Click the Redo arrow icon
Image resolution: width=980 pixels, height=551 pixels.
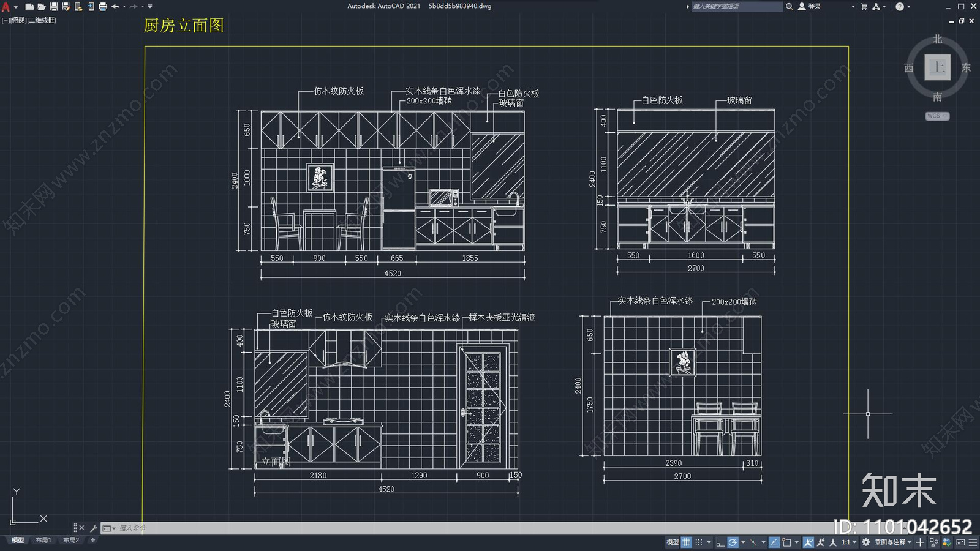[x=134, y=7]
